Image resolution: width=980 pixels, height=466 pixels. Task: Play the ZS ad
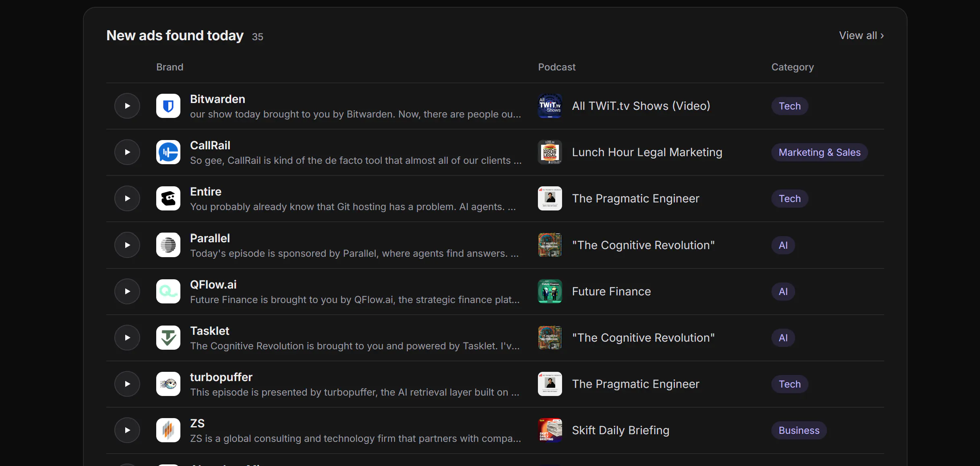127,430
